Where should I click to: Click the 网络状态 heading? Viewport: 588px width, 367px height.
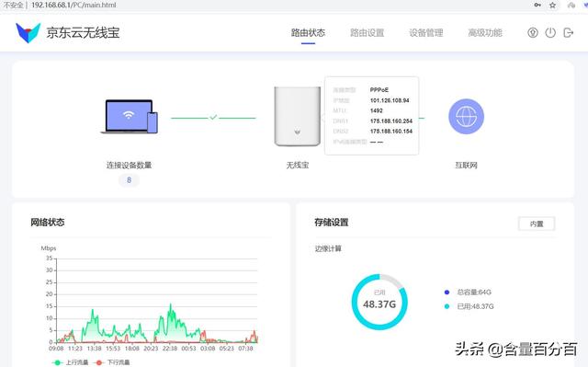point(48,223)
